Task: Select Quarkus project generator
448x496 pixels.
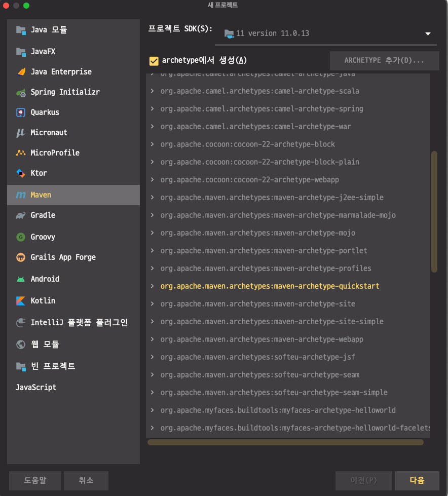Action: click(73, 112)
